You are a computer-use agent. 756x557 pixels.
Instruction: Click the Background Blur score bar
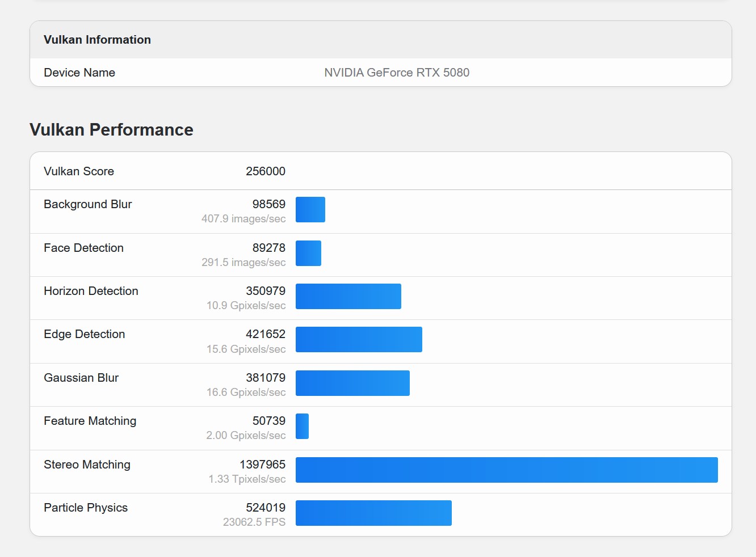pos(310,210)
